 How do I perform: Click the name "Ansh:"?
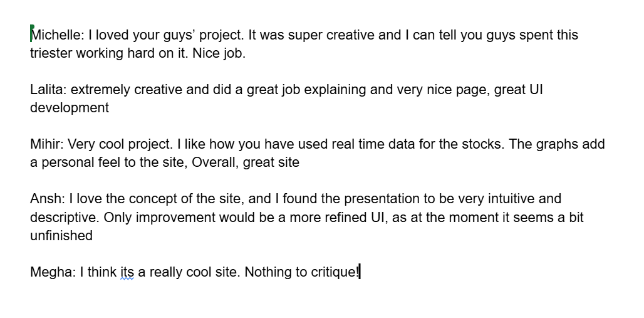click(48, 199)
